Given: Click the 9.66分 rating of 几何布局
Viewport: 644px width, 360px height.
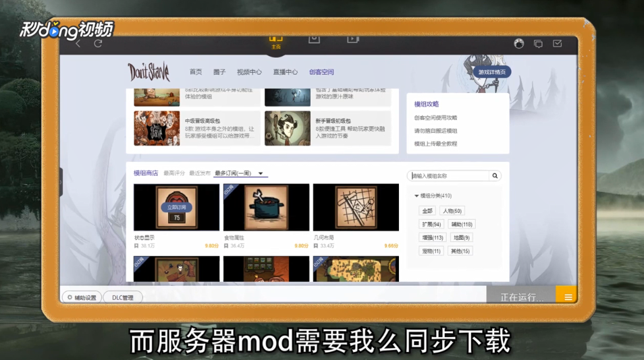Looking at the screenshot, I should point(391,246).
